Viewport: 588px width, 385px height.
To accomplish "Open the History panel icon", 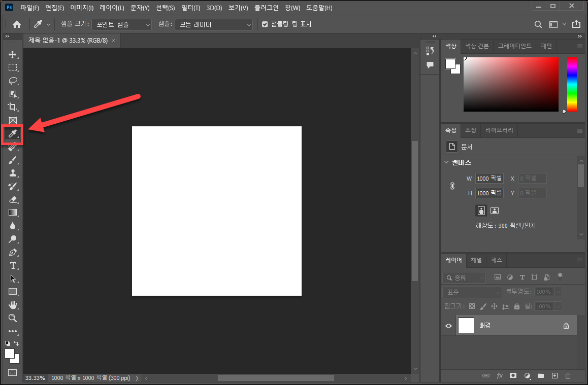I will tap(430, 51).
